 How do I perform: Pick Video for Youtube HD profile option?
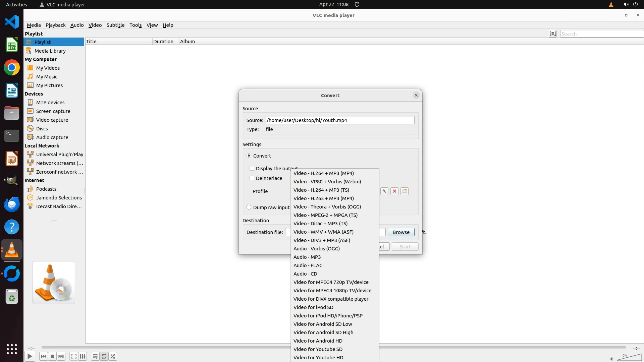pyautogui.click(x=318, y=358)
